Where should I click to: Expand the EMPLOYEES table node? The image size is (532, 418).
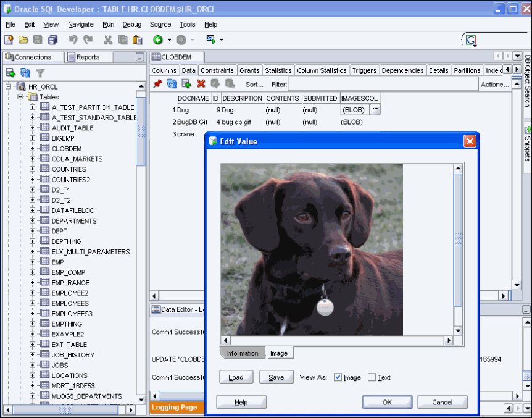point(33,303)
